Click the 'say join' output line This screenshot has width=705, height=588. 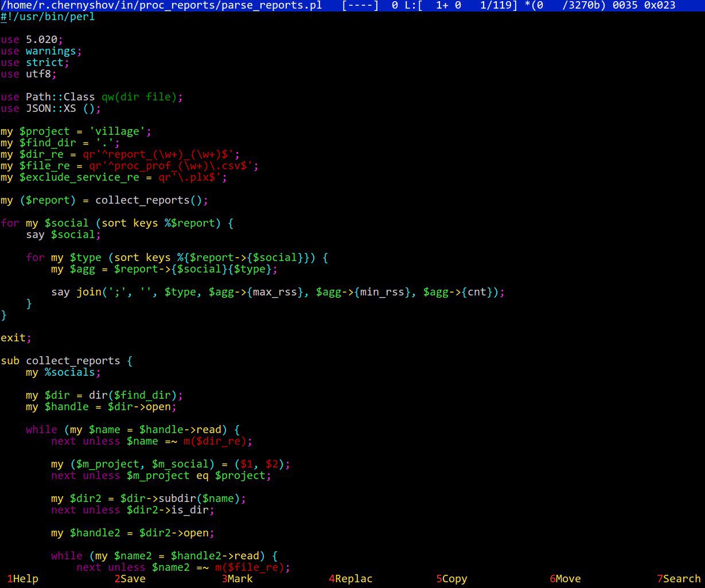click(x=278, y=292)
